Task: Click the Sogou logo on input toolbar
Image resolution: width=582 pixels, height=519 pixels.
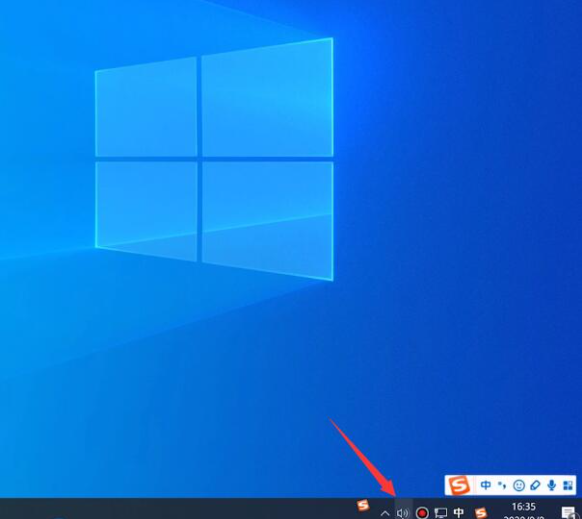Action: 459,485
